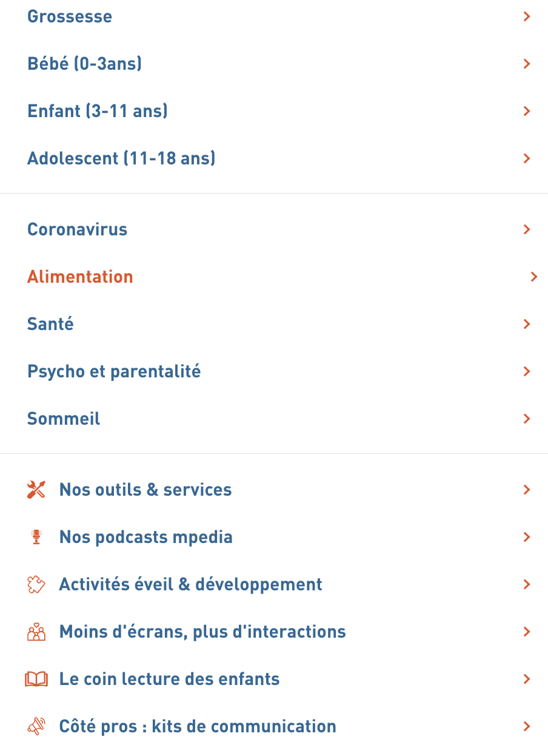Open Moins d'écrans, plus d'interactions link
548x756 pixels.
(202, 632)
